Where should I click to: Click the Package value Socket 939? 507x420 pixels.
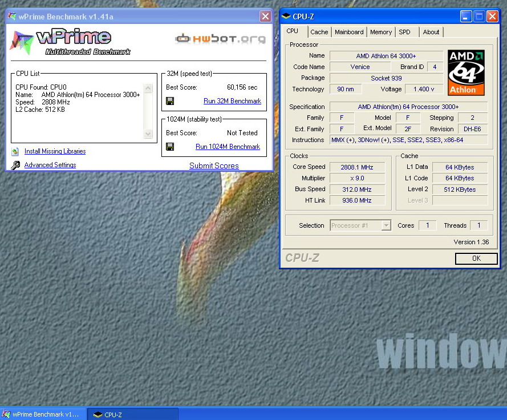386,78
